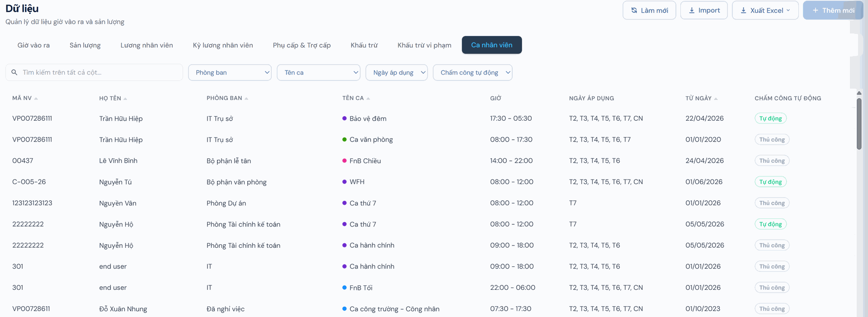Sort by HỌ TÊN column arrow
This screenshot has height=317, width=868.
coord(125,99)
